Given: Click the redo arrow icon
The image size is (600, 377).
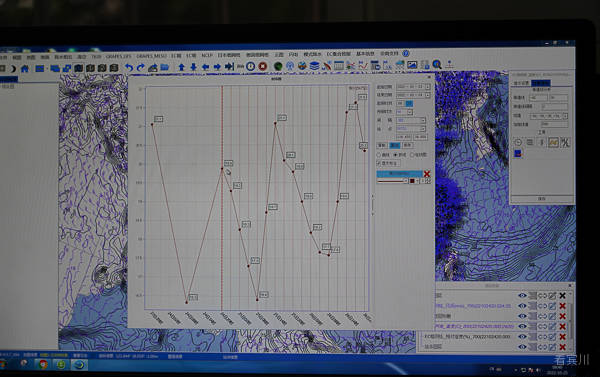Looking at the screenshot, I should [140, 68].
